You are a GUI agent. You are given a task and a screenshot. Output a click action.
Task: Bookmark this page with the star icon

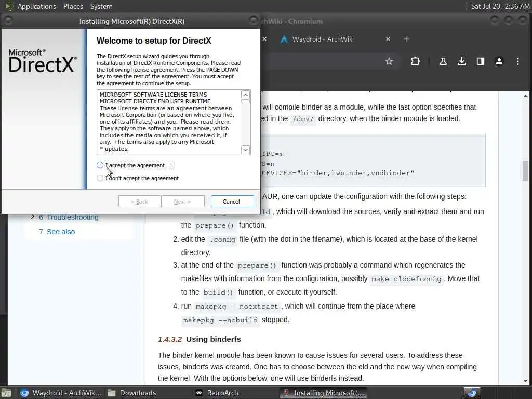point(389,61)
